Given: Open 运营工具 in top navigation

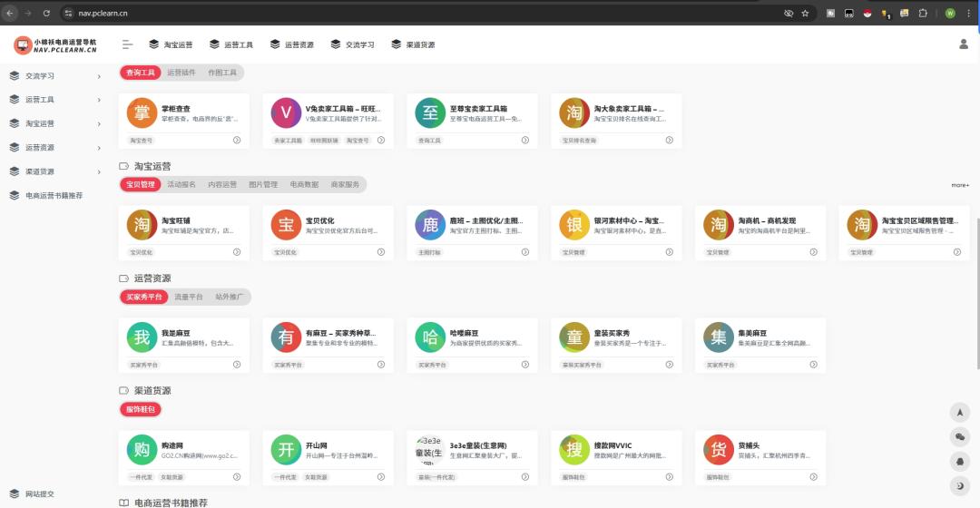Looking at the screenshot, I should click(231, 44).
